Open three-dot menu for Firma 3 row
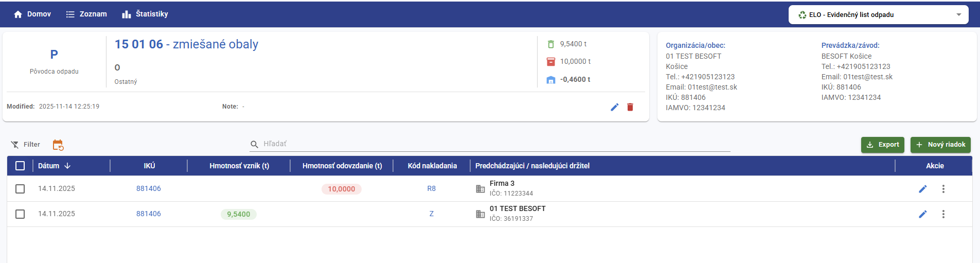 pyautogui.click(x=943, y=189)
